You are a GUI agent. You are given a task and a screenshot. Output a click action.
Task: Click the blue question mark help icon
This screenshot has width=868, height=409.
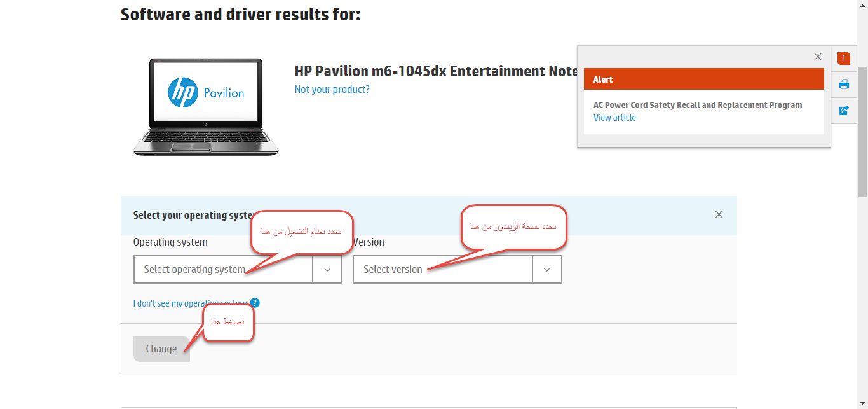pyautogui.click(x=255, y=303)
